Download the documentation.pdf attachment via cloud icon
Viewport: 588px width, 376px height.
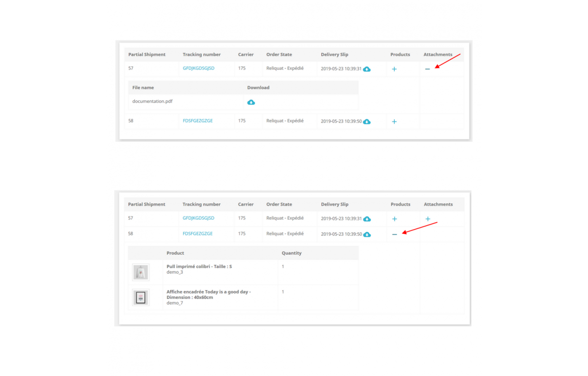251,102
